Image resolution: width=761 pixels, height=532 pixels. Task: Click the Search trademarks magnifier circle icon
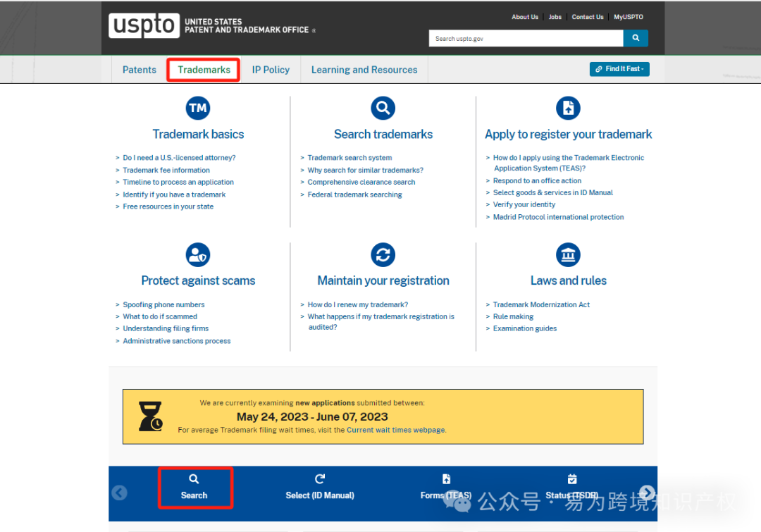coord(383,108)
